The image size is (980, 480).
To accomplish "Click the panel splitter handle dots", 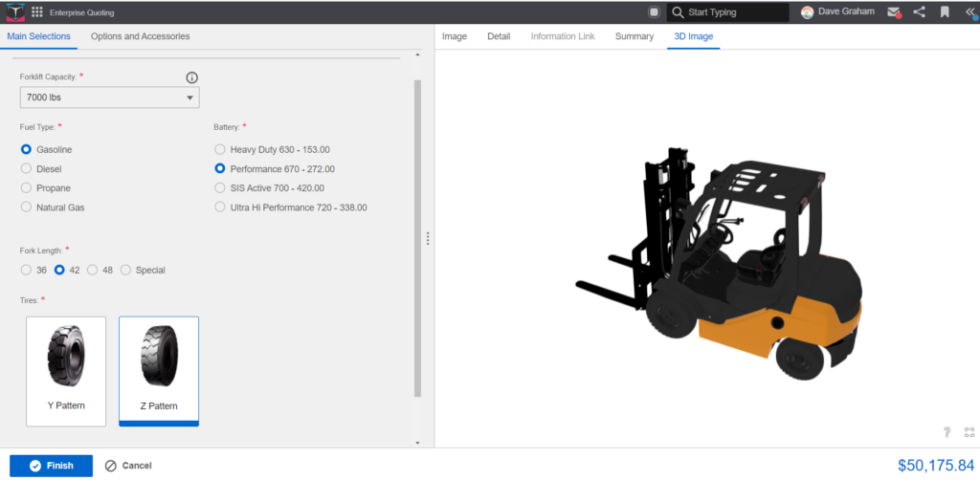I will [x=428, y=238].
